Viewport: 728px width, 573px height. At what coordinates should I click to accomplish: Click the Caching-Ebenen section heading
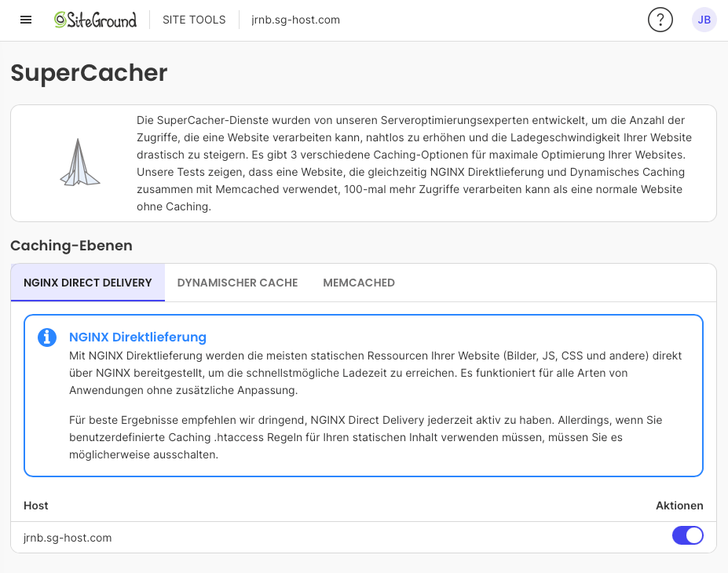71,246
